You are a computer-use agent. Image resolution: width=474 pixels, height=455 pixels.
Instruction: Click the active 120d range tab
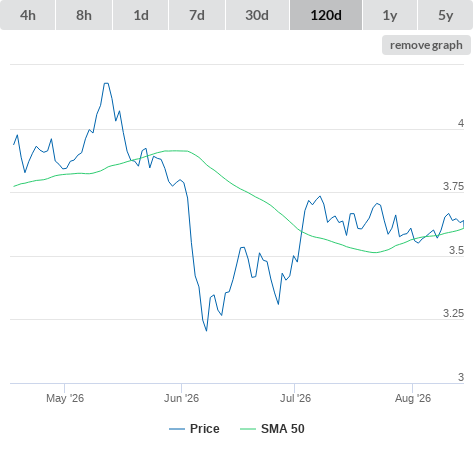click(x=326, y=15)
